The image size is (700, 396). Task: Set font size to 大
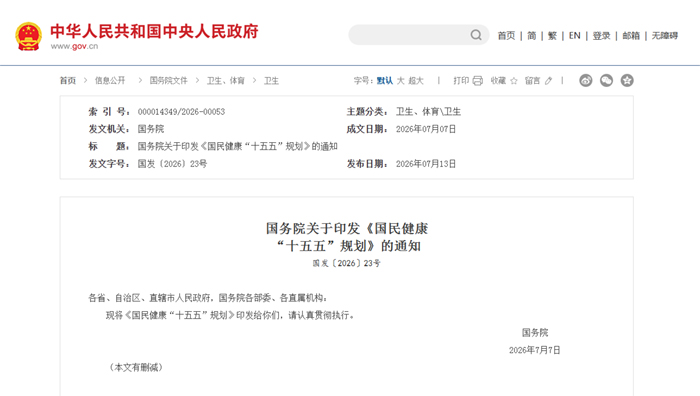click(400, 81)
